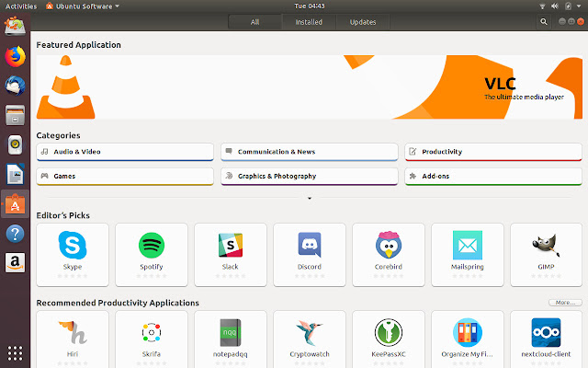
Task: Open the Games category
Action: pos(125,176)
